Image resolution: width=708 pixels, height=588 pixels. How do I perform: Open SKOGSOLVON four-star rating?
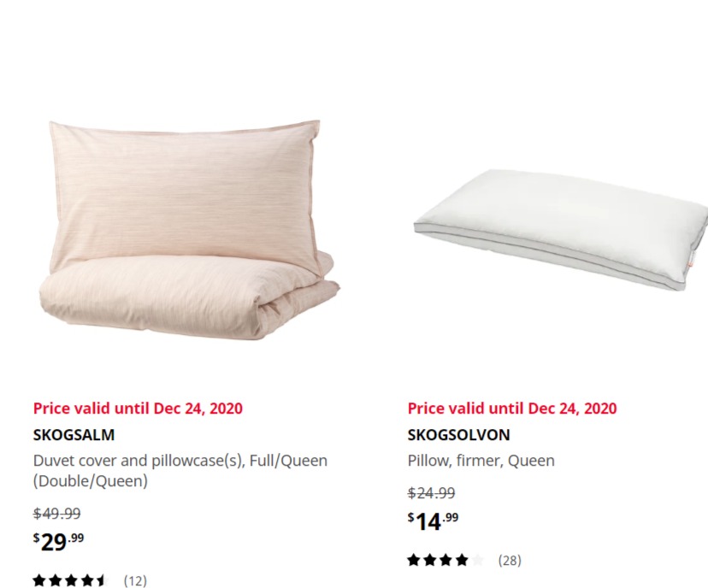[445, 561]
